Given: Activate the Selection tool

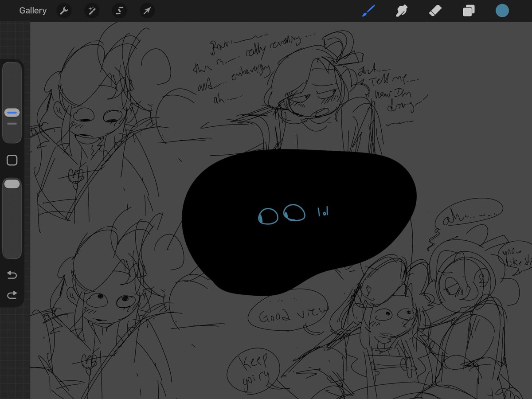Looking at the screenshot, I should [x=120, y=11].
